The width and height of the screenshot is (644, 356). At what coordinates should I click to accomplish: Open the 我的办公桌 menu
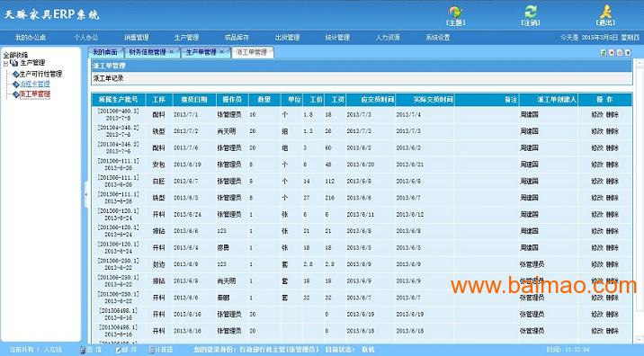[31, 38]
